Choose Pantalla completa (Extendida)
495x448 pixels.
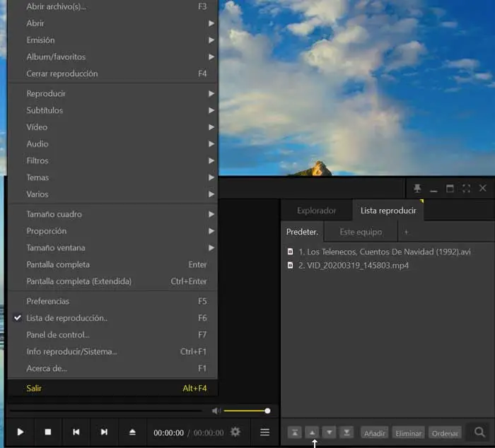click(x=112, y=281)
